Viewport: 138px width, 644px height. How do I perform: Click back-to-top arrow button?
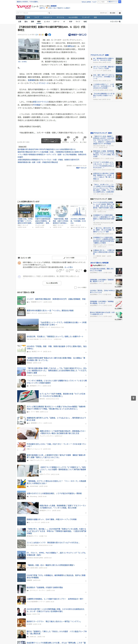pos(133,398)
